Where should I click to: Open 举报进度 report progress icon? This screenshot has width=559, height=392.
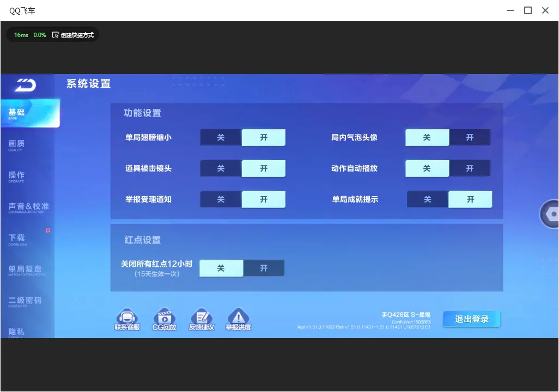(x=238, y=319)
